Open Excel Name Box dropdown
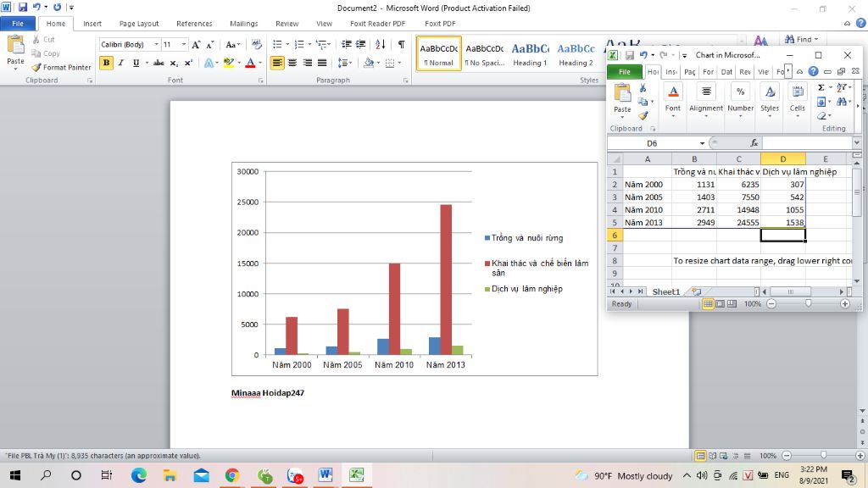This screenshot has width=868, height=488. click(x=702, y=143)
